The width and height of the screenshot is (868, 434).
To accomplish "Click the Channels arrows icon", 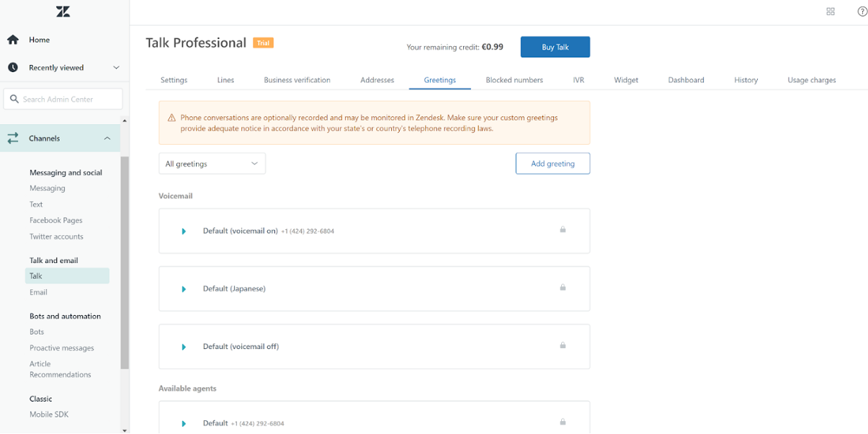I will (x=13, y=138).
